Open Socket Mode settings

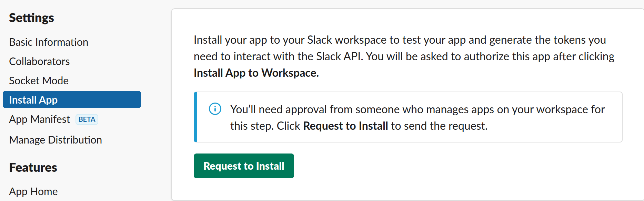tap(39, 81)
